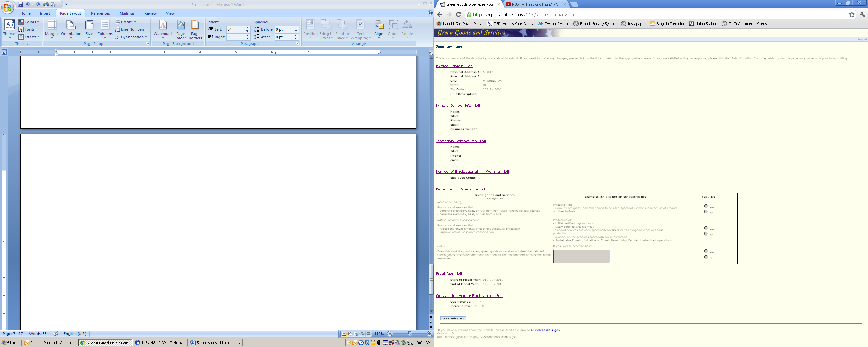
Task: Click the Physical Address - Edit link
Action: (x=454, y=66)
